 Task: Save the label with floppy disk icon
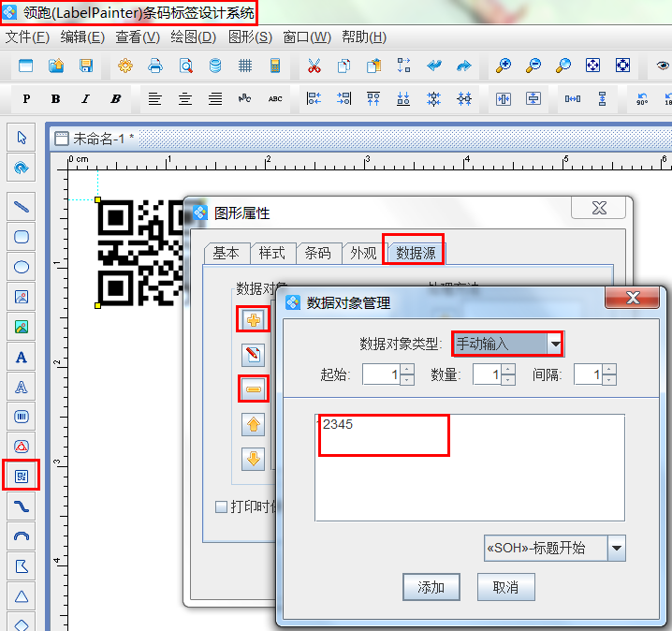click(86, 66)
